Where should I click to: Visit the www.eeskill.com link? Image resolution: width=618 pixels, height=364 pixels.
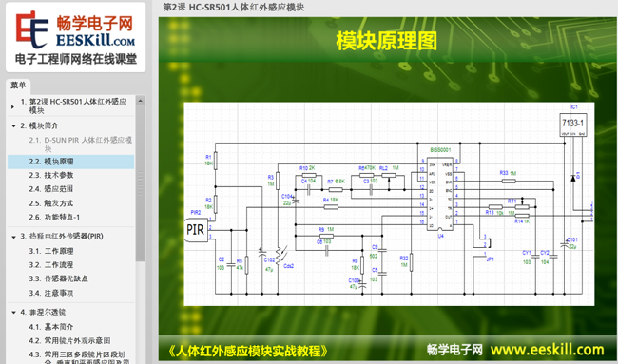pos(547,350)
